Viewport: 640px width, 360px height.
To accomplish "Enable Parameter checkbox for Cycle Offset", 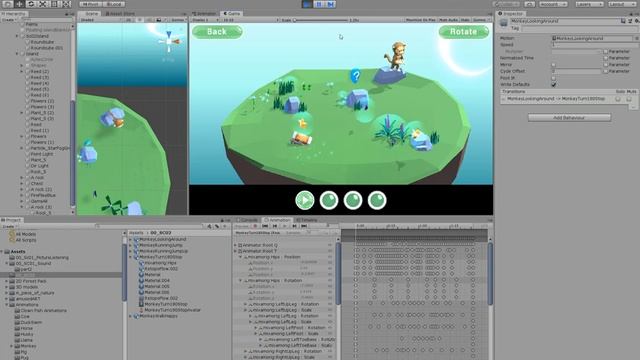I will (606, 71).
